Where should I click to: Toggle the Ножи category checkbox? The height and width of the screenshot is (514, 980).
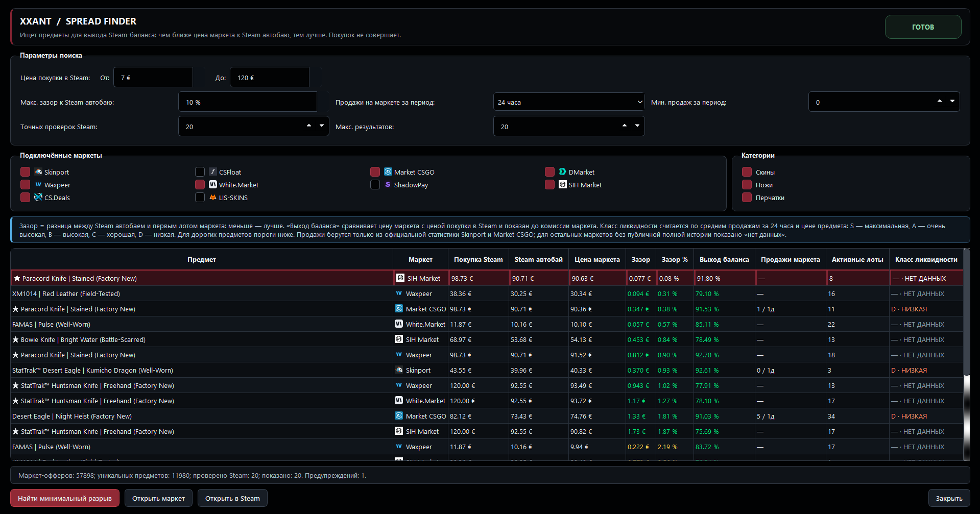point(747,185)
